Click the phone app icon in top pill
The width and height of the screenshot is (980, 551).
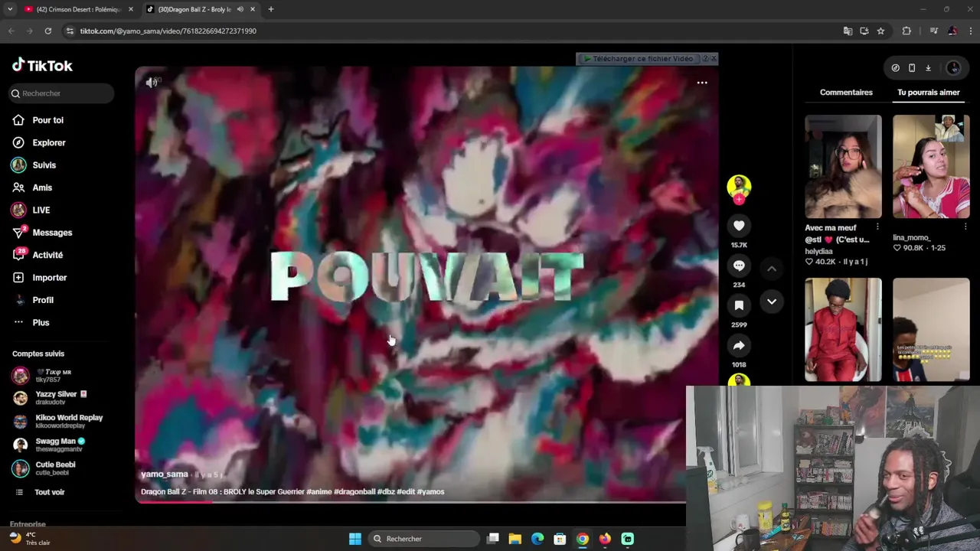pyautogui.click(x=912, y=68)
